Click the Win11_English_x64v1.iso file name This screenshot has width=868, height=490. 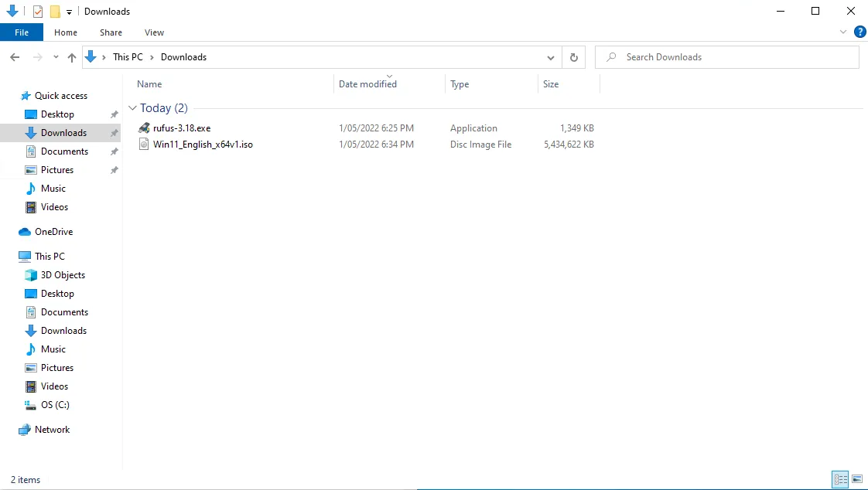pyautogui.click(x=203, y=145)
